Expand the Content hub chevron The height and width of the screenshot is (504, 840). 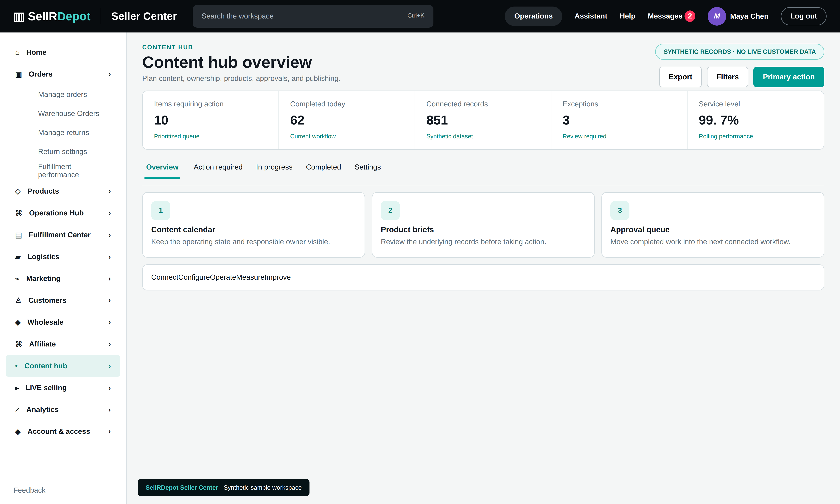click(110, 366)
